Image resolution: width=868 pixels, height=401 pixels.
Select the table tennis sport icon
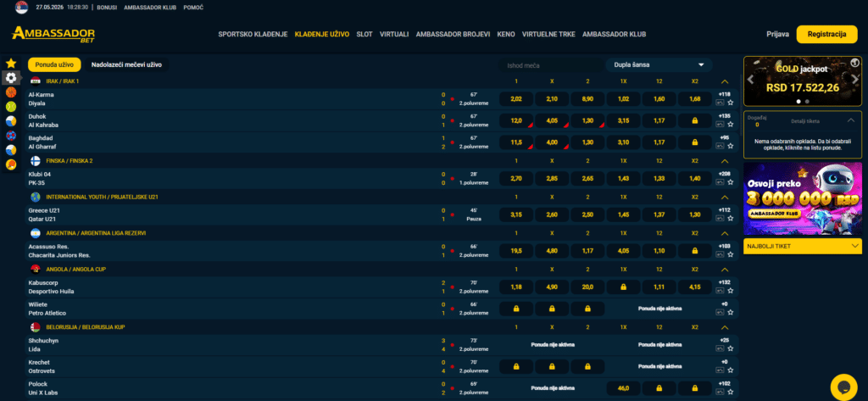click(11, 164)
